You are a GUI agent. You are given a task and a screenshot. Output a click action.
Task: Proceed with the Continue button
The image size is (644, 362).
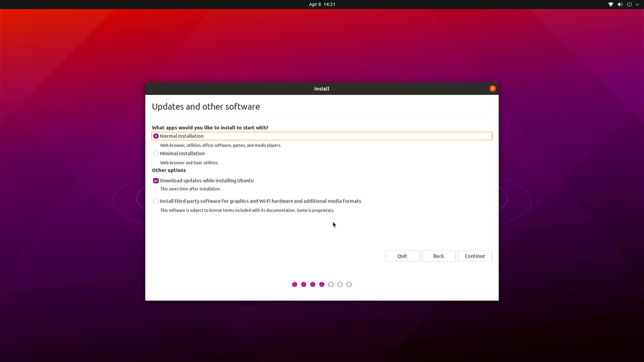(x=475, y=256)
